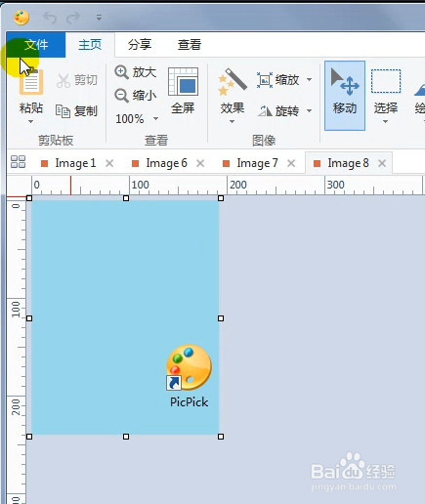Close the Image 6 tab
This screenshot has width=425, height=504.
point(200,163)
